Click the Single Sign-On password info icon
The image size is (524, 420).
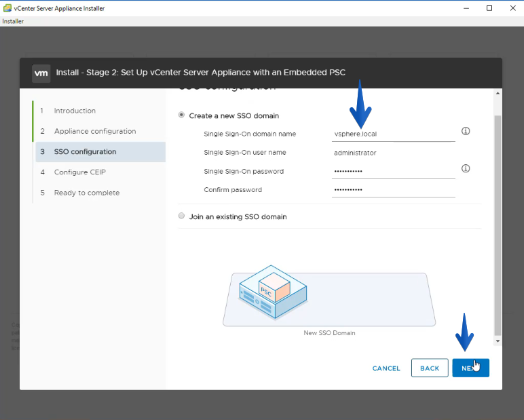466,168
